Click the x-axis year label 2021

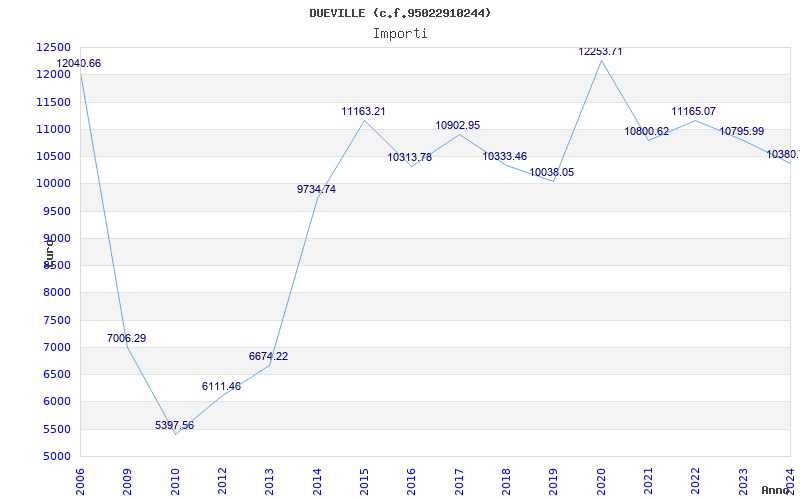click(x=648, y=482)
